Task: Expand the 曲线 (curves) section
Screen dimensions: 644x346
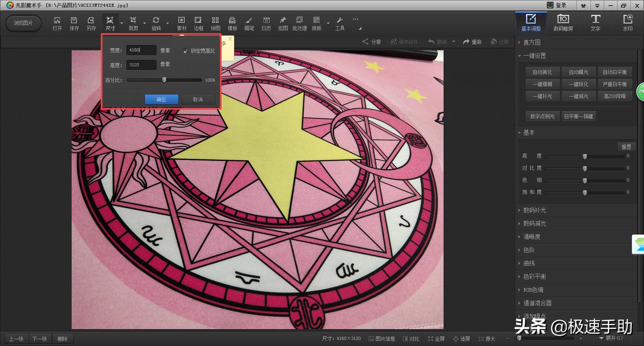Action: 529,263
